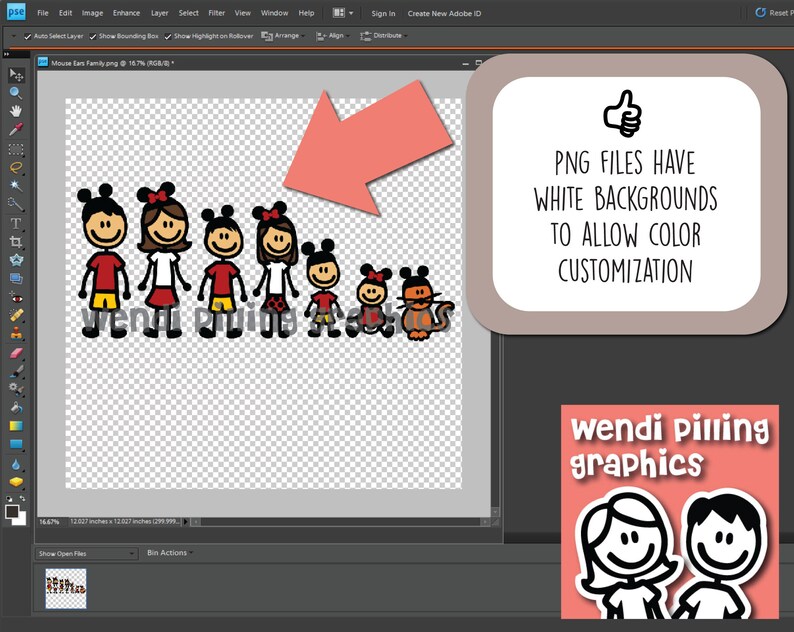Select the Sponge tool
Image resolution: width=794 pixels, height=632 pixels.
pyautogui.click(x=16, y=482)
